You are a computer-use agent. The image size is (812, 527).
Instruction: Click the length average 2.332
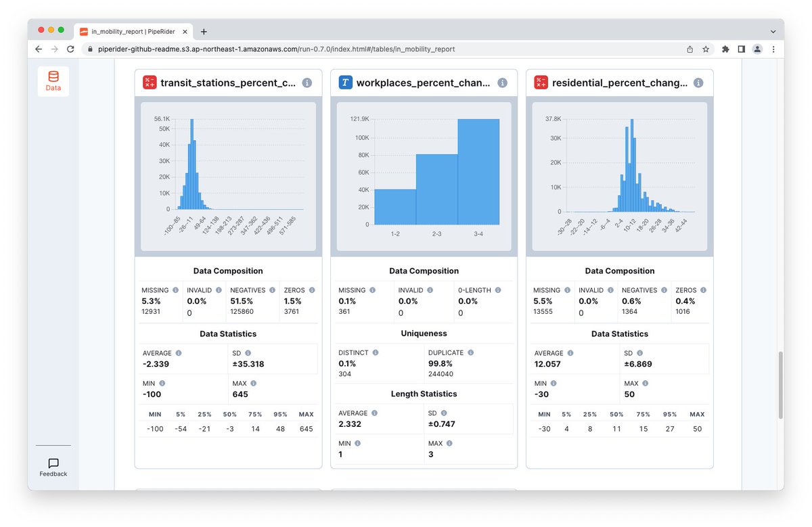350,425
